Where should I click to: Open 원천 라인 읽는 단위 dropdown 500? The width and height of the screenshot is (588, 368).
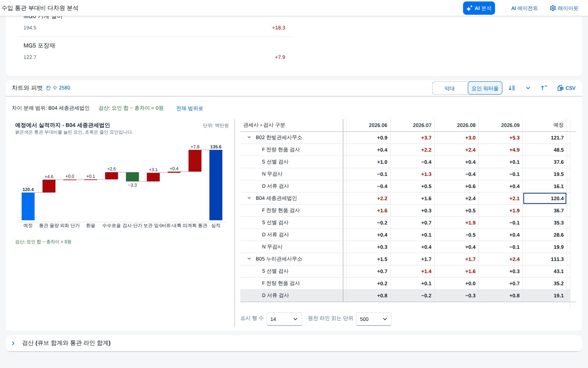click(374, 319)
